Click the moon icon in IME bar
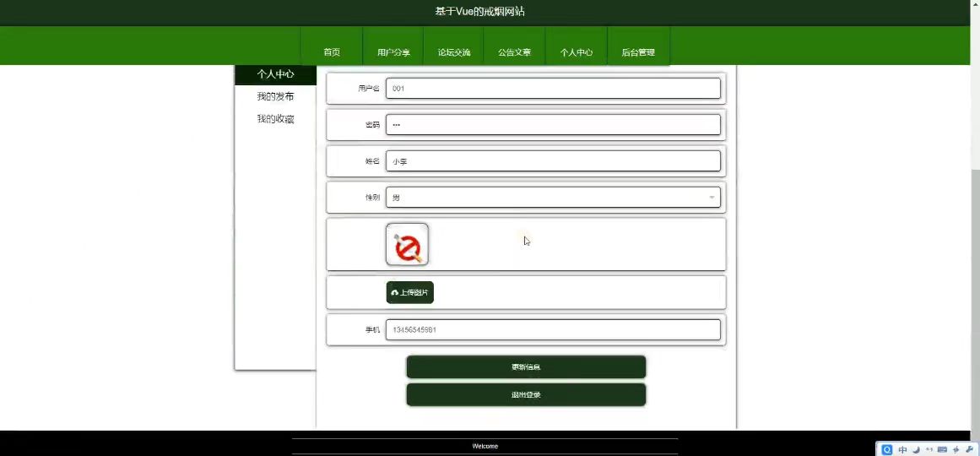Image resolution: width=980 pixels, height=456 pixels. click(x=916, y=450)
